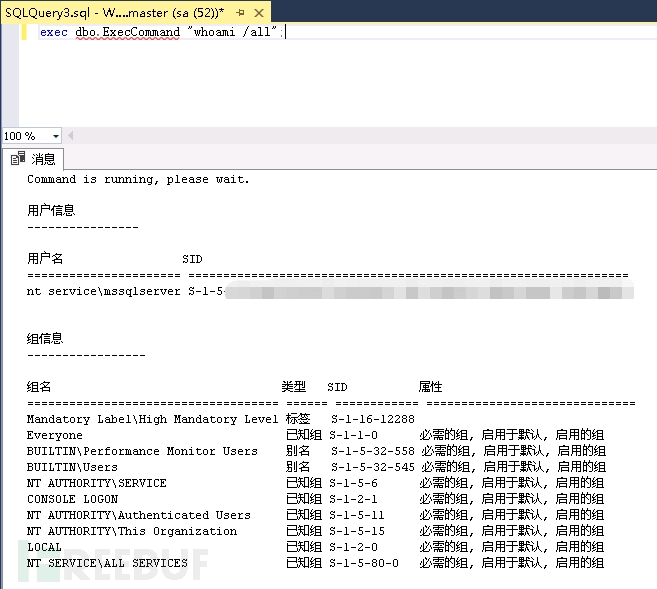The width and height of the screenshot is (657, 589).
Task: Click the 属性 column header
Action: coord(430,387)
